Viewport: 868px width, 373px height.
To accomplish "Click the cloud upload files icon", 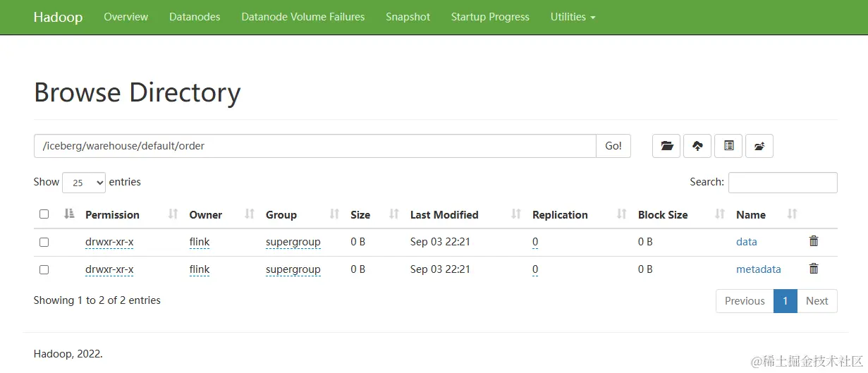I will 697,146.
